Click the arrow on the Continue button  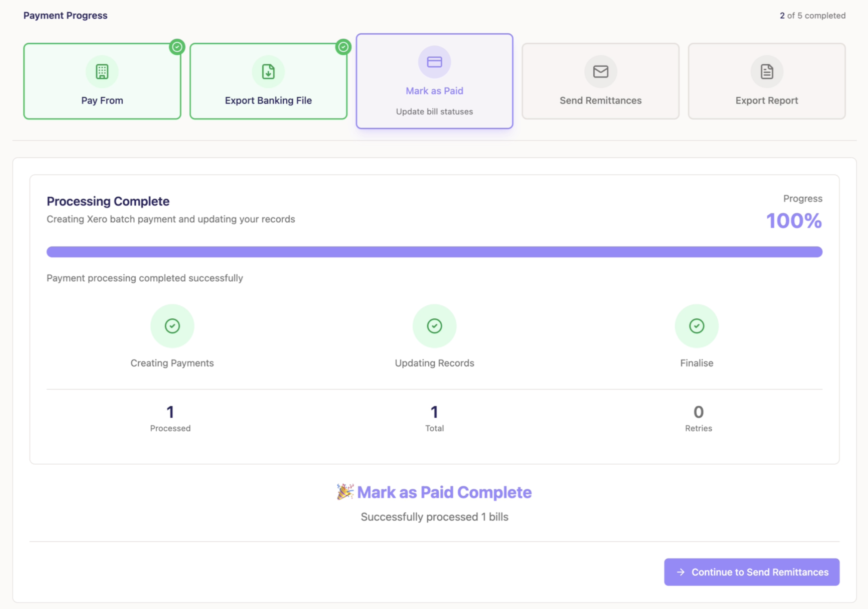coord(680,572)
